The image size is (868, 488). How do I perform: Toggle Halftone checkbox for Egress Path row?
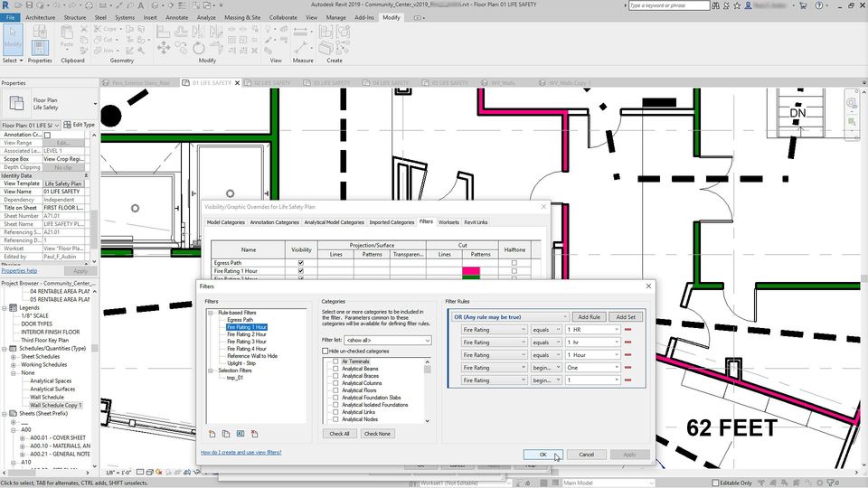coord(514,263)
